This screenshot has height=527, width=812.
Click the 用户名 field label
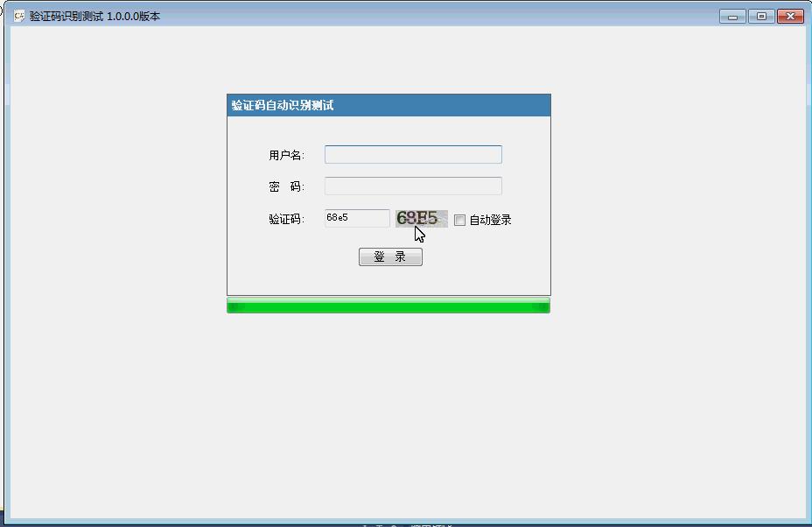click(x=286, y=155)
